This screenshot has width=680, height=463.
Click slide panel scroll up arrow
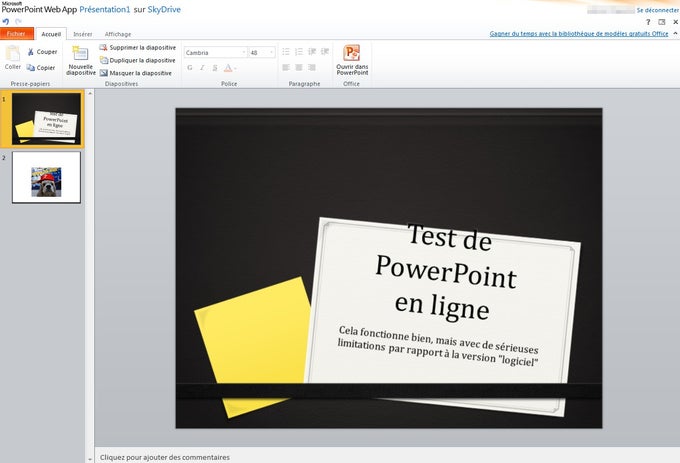90,93
